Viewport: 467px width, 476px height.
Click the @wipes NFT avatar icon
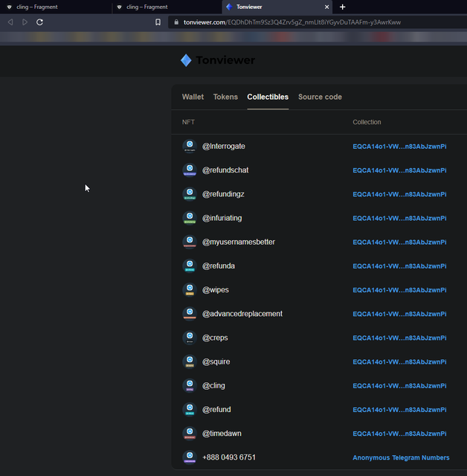[190, 290]
